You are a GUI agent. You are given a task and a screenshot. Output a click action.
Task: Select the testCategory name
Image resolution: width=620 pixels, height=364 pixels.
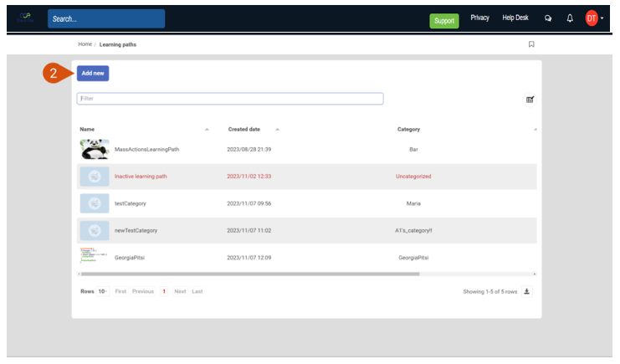(130, 204)
